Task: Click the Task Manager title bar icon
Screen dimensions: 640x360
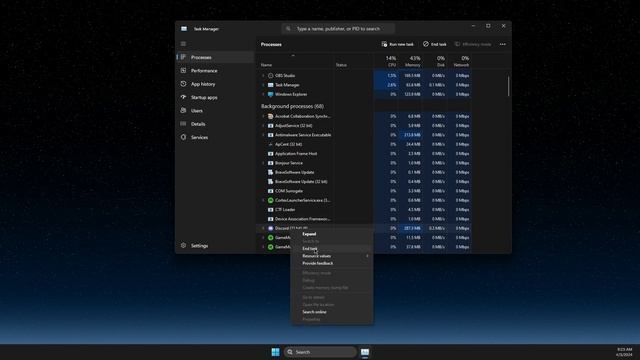Action: (x=184, y=29)
